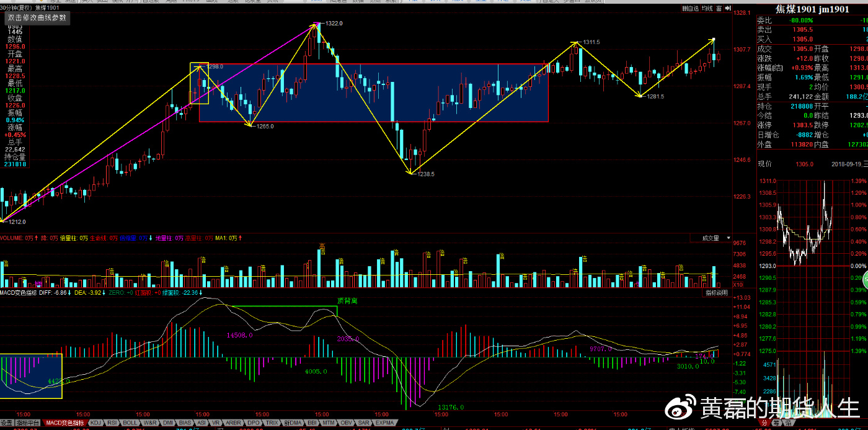Click the 最高 value 1229.5 in left panel
The image size is (868, 430).
pos(16,76)
